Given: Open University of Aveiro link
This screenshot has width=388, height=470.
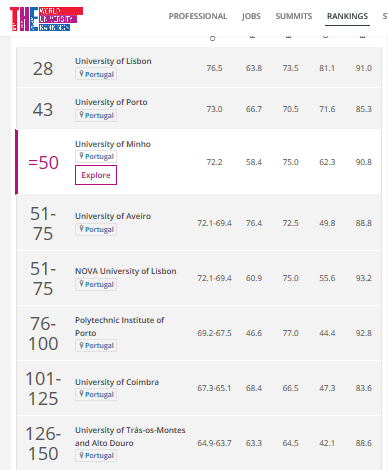Looking at the screenshot, I should click(113, 216).
